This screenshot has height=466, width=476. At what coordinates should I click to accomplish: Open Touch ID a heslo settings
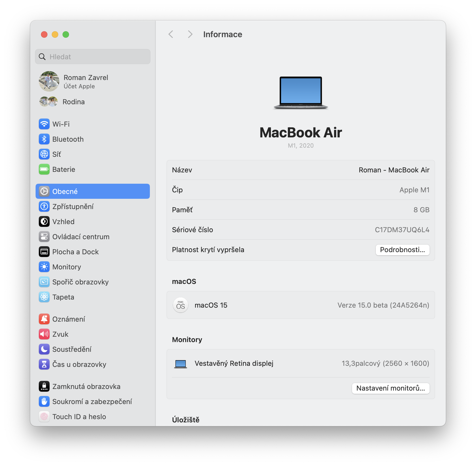(79, 416)
